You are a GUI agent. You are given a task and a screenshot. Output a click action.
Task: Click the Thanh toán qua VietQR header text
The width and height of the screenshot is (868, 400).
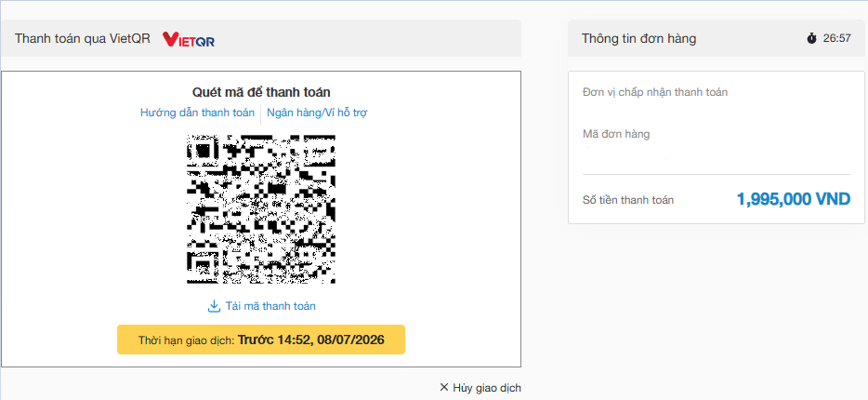[83, 38]
